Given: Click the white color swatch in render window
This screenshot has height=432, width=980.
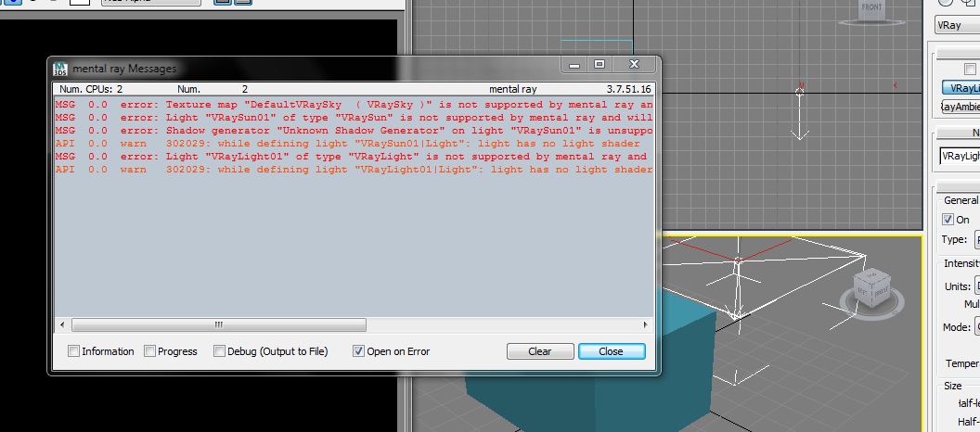Looking at the screenshot, I should 80,2.
